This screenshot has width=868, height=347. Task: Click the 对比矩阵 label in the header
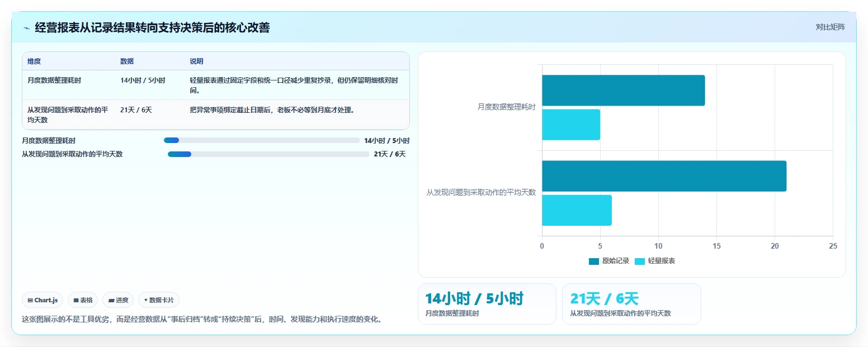tap(830, 27)
